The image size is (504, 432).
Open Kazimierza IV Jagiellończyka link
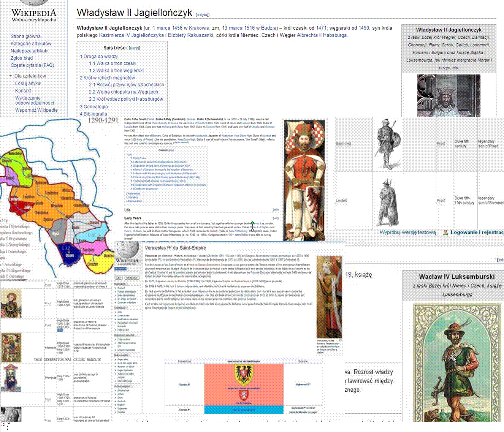click(x=132, y=35)
